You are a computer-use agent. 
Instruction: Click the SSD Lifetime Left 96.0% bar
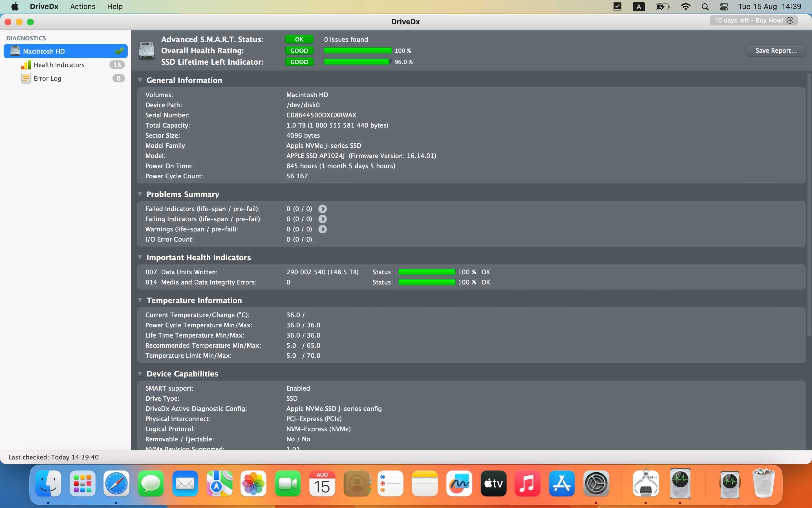pos(358,62)
